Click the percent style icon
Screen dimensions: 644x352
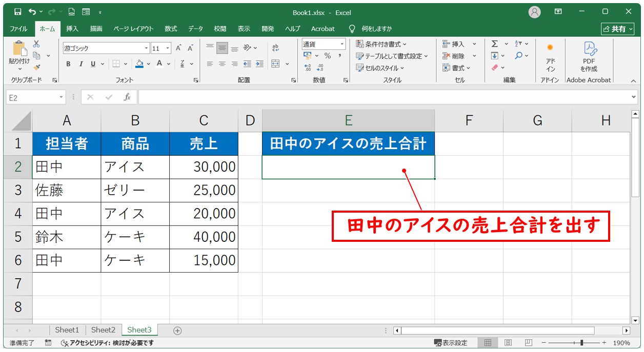(x=327, y=56)
